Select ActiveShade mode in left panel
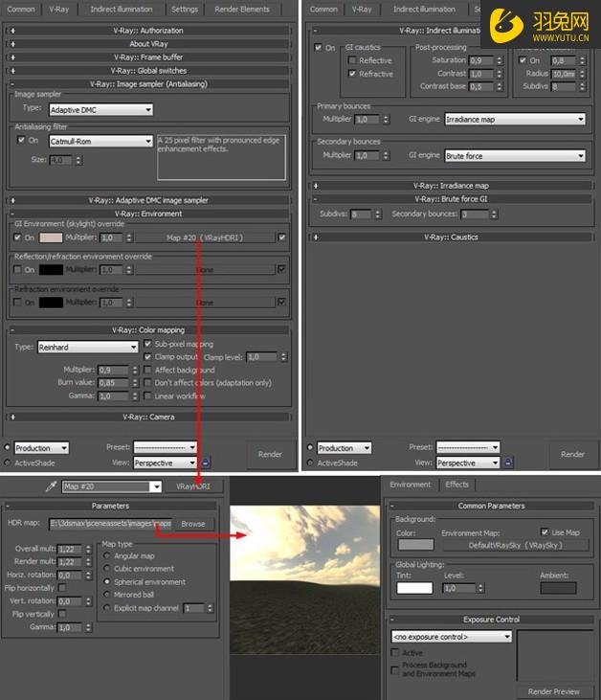The width and height of the screenshot is (601, 700). 7,463
